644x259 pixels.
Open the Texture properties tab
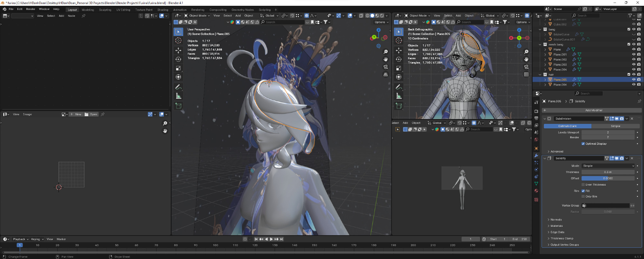(x=536, y=200)
